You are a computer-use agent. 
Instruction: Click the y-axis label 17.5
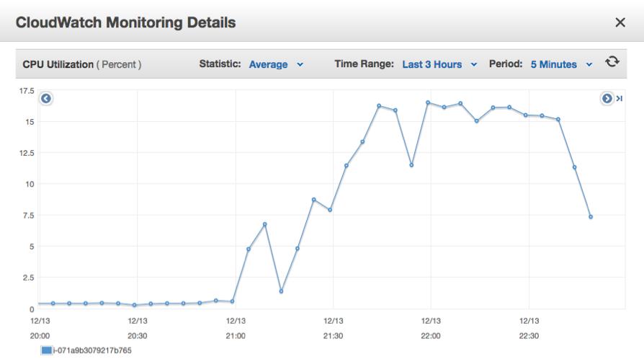point(27,91)
